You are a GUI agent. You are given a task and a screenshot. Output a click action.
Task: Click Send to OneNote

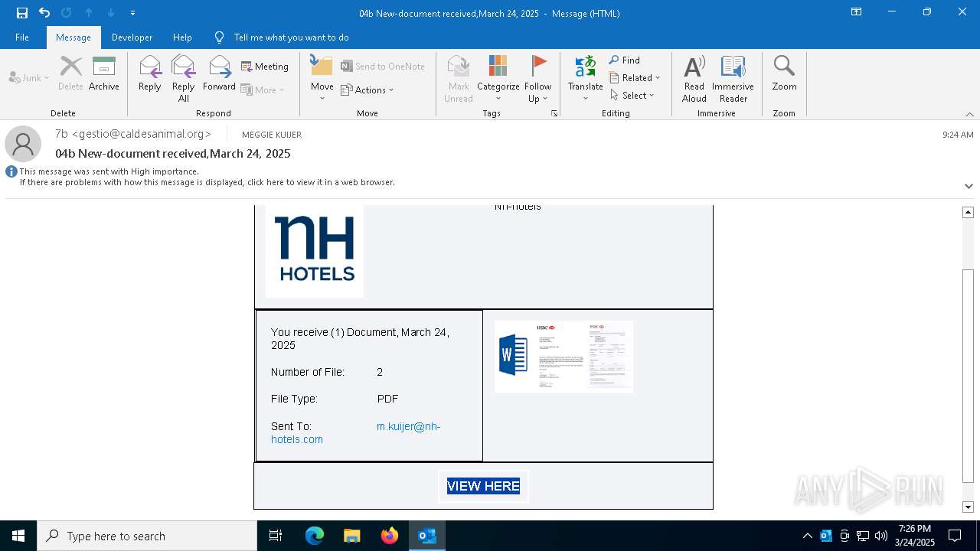[383, 67]
